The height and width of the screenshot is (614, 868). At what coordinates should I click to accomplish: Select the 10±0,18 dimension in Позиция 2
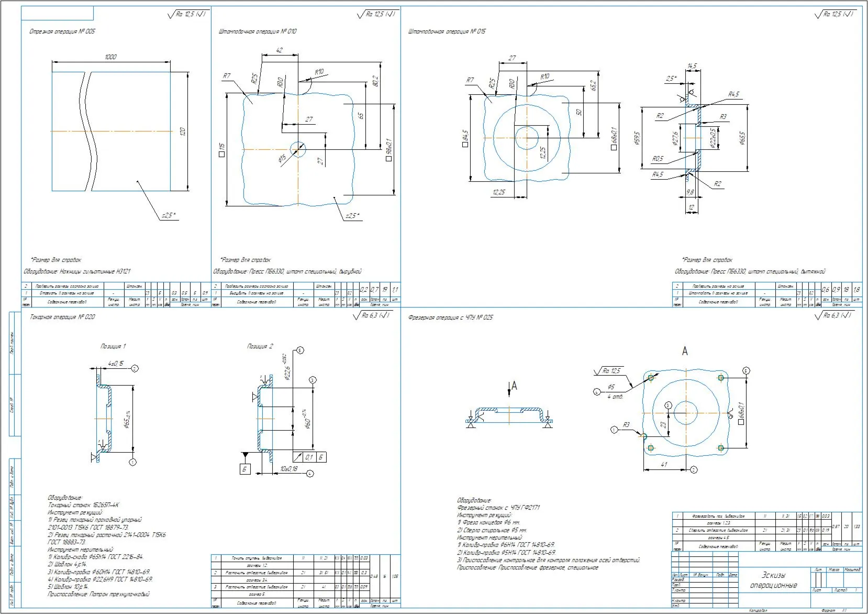288,469
